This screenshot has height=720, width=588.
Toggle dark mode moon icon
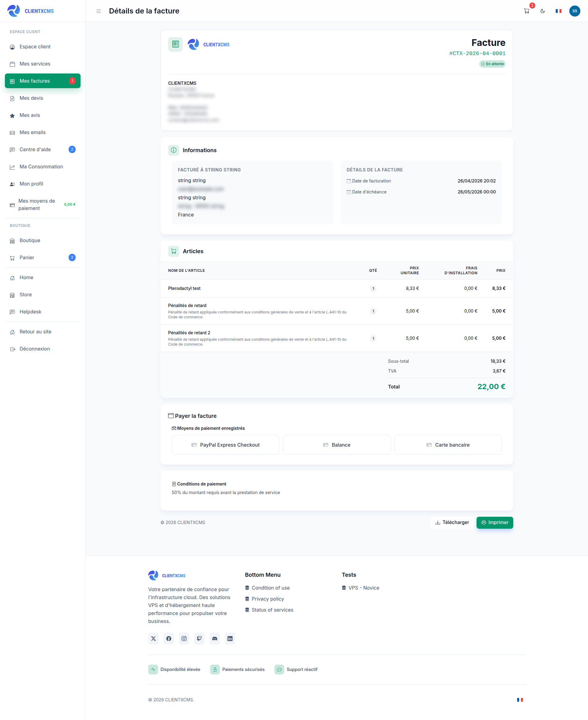pos(542,11)
